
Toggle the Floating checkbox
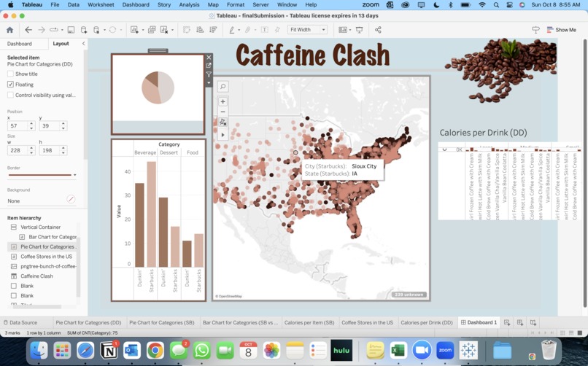10,85
